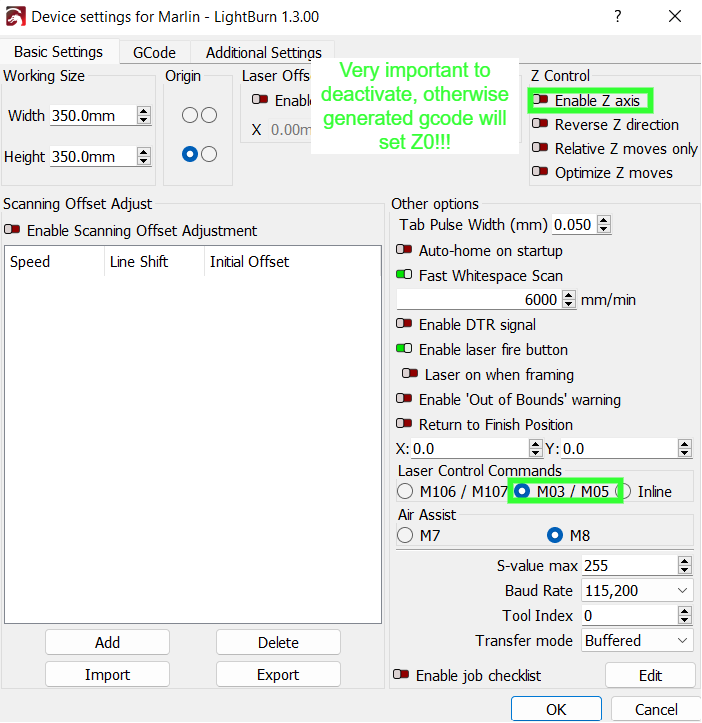Enable Auto-home on startup
Viewport: 702px width, 723px height.
[404, 249]
